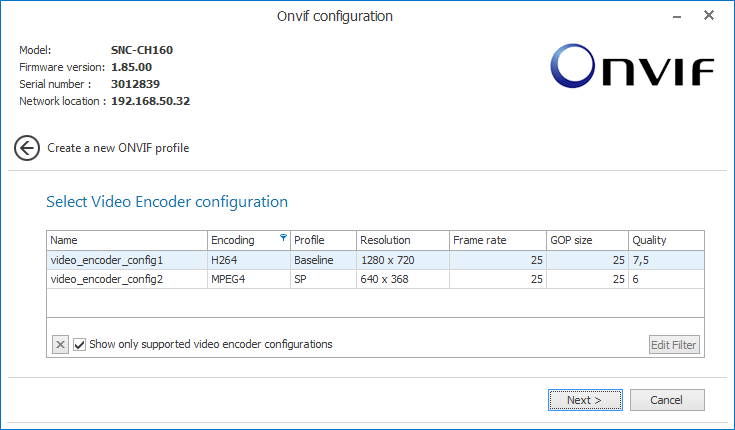
Task: Close the Onvif configuration window
Action: [708, 15]
